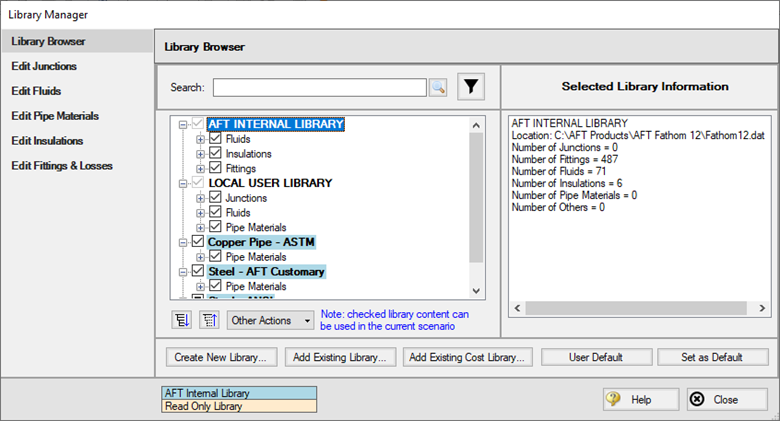Toggle AFT Internal Library Fittings checkbox
The image size is (780, 421).
click(x=215, y=168)
